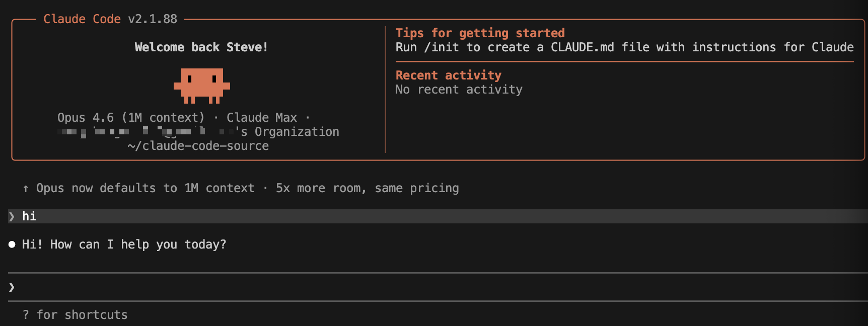Click the chevron on the empty input line
868x326 pixels.
click(x=11, y=286)
